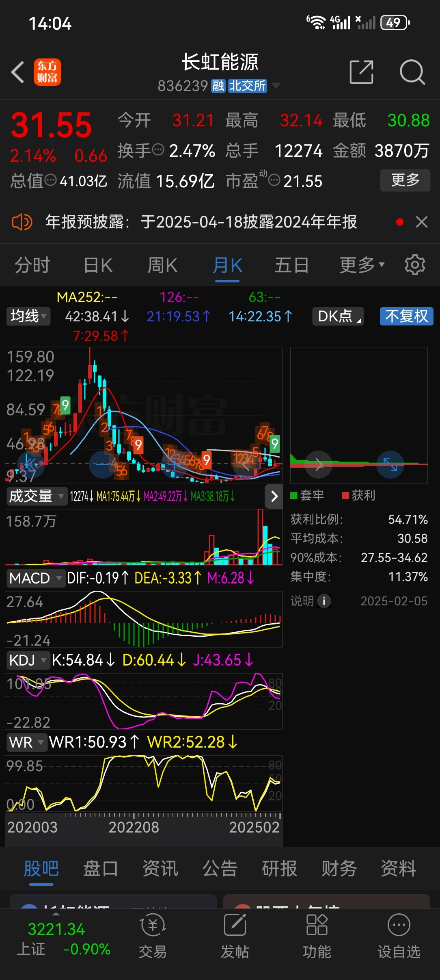The height and width of the screenshot is (980, 440).
Task: Tap the 融 margin badge
Action: point(218,86)
